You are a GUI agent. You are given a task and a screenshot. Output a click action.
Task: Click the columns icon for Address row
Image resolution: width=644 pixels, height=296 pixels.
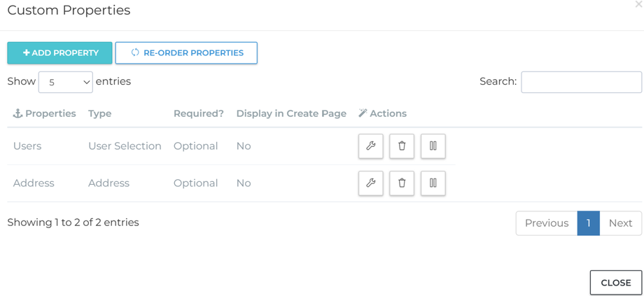pos(433,183)
